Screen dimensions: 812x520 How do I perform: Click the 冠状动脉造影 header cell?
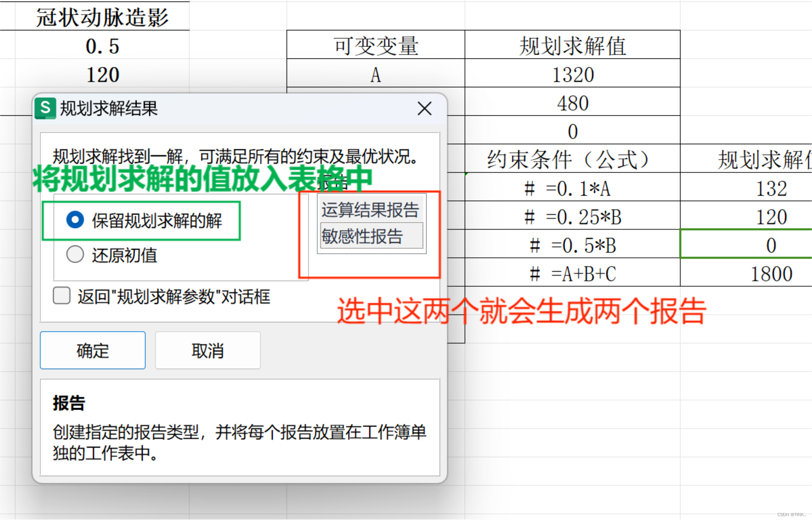click(x=102, y=17)
